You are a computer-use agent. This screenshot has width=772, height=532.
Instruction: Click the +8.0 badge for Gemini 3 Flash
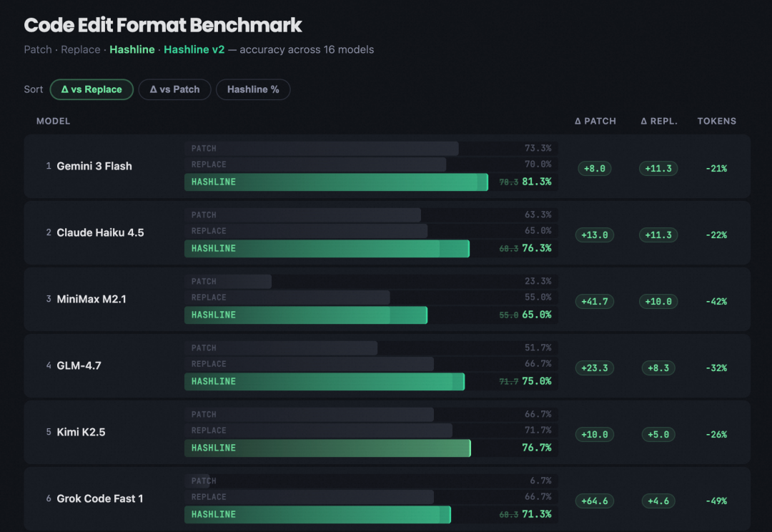tap(595, 169)
